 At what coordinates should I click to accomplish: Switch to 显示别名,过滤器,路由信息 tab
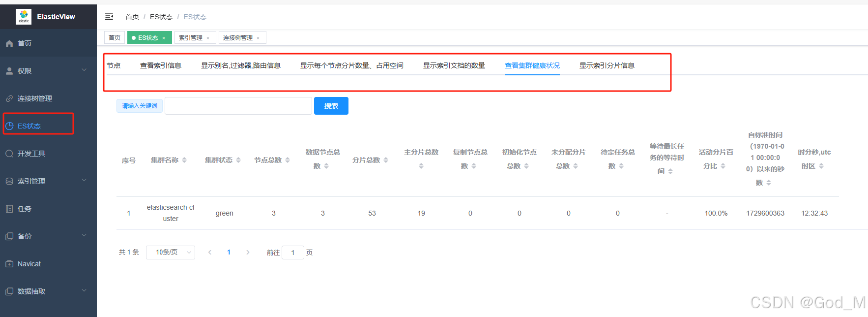(x=241, y=65)
